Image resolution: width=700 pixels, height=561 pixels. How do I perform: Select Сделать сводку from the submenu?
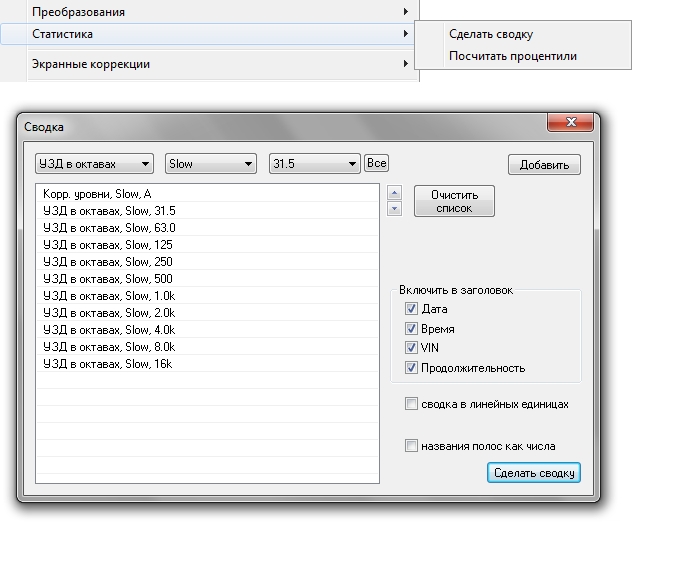point(491,35)
